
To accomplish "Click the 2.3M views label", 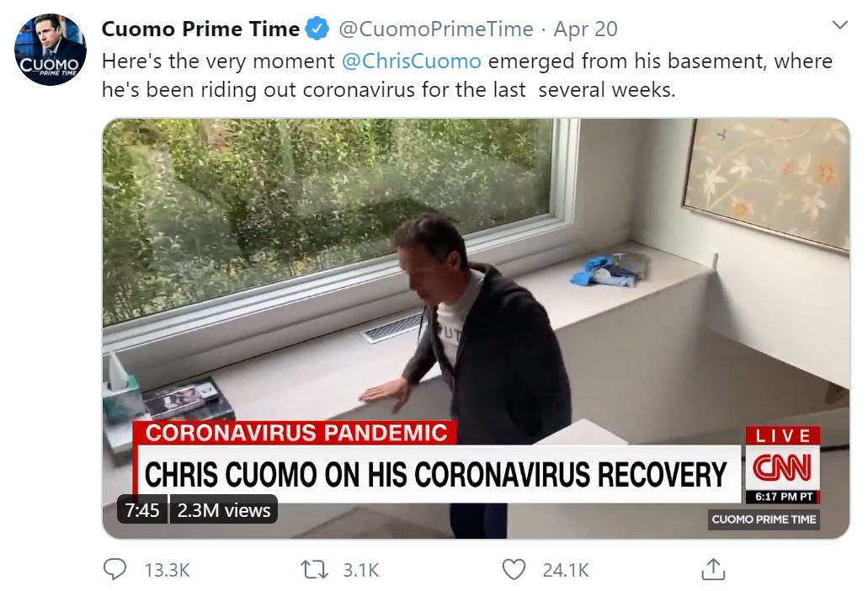I will coord(224,509).
